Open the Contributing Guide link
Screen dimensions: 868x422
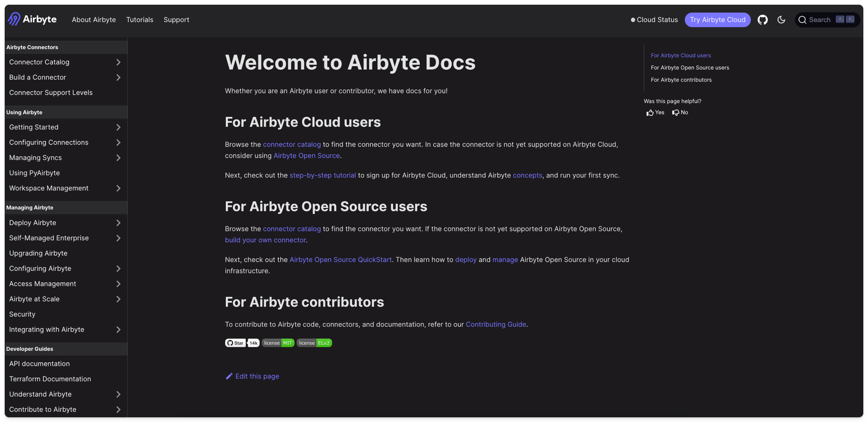click(496, 324)
